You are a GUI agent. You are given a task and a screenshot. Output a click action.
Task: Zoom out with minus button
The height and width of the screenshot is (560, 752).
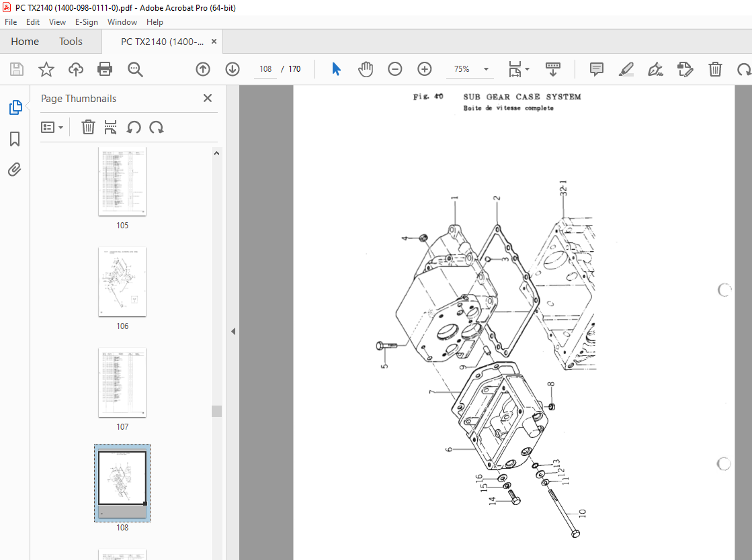point(394,69)
